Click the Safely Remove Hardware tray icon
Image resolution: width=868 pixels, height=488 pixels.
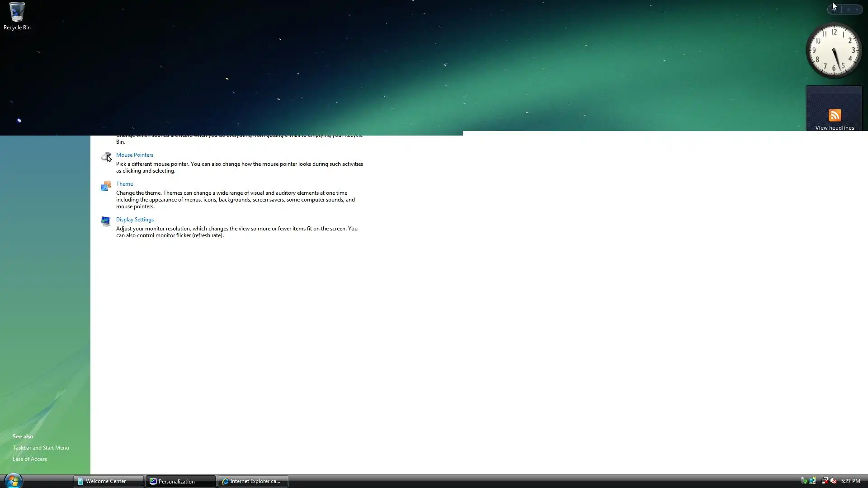click(x=804, y=481)
